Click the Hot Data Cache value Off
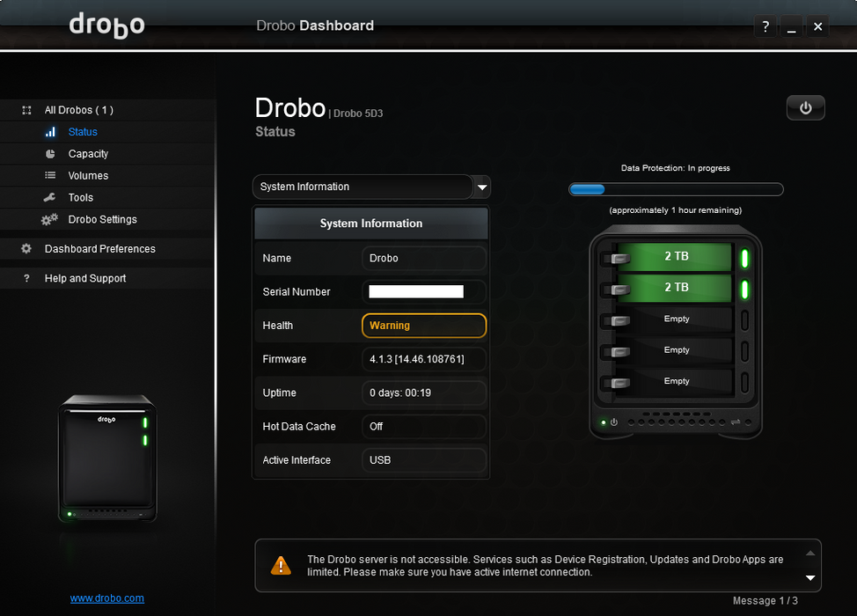The width and height of the screenshot is (857, 616). pos(423,426)
